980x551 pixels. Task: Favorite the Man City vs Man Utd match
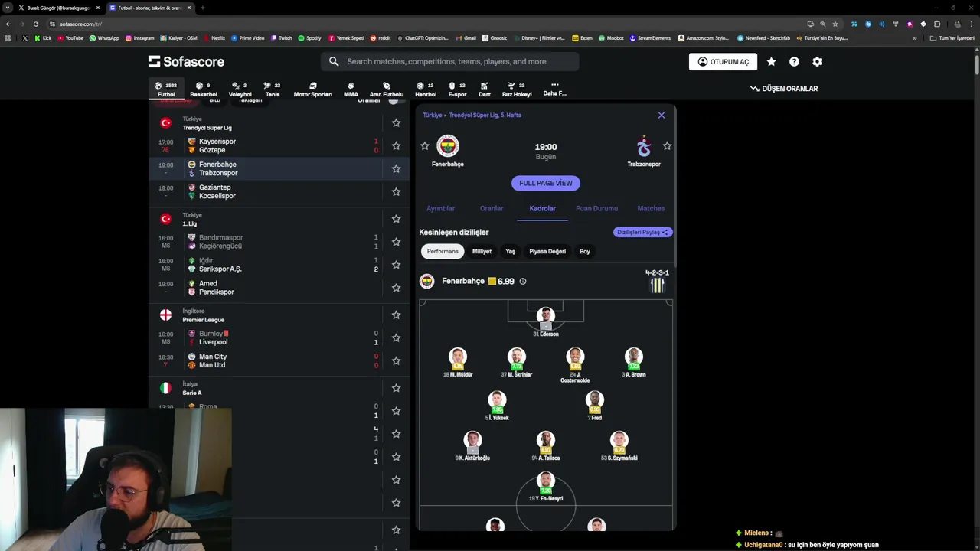[396, 360]
